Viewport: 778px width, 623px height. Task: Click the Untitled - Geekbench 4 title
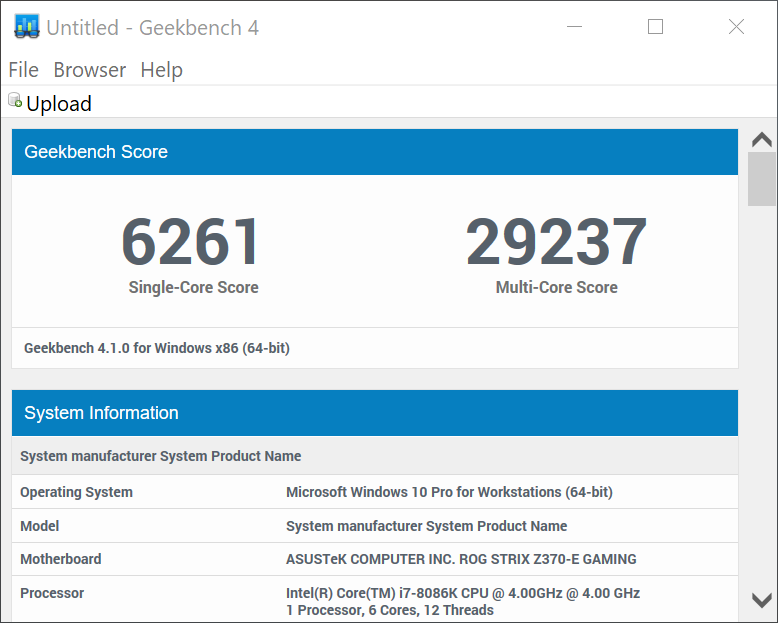(152, 28)
